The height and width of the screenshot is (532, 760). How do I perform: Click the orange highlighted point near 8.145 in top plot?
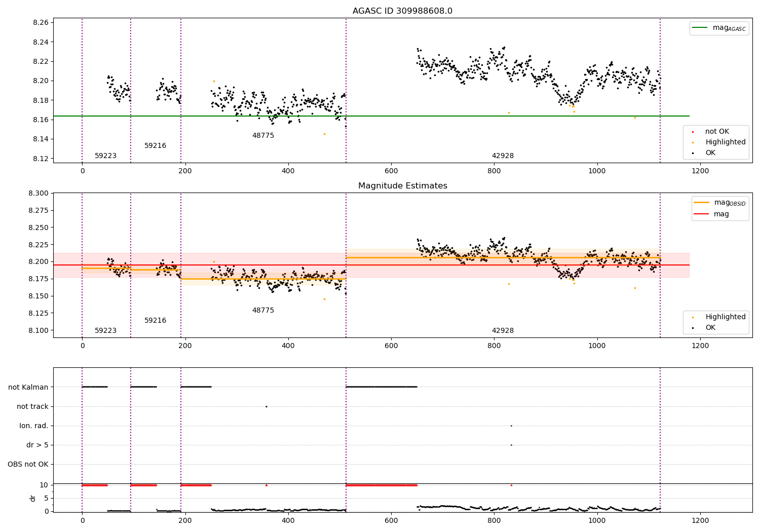324,134
